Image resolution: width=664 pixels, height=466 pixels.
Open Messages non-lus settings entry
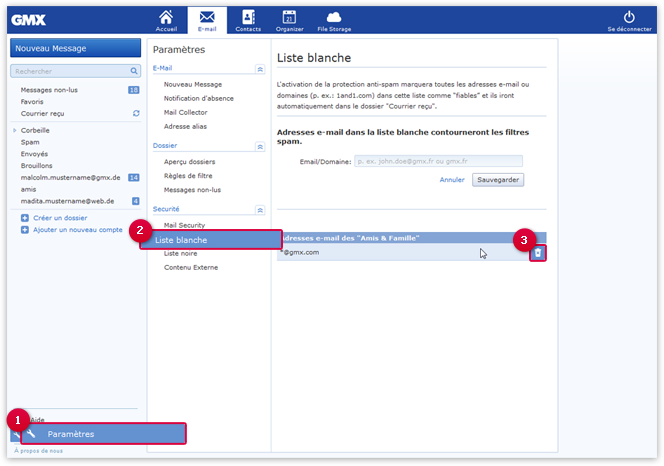(192, 190)
